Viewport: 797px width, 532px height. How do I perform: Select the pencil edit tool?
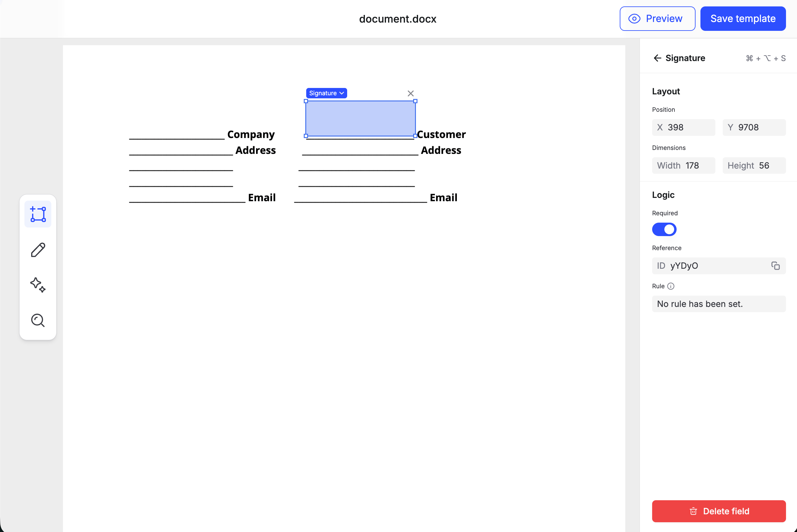(x=38, y=250)
